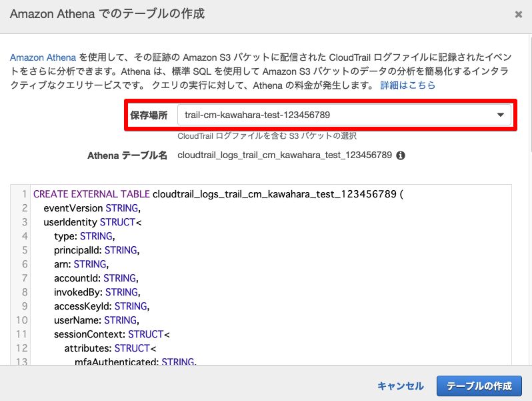Open the Amazon Athena link

point(43,57)
